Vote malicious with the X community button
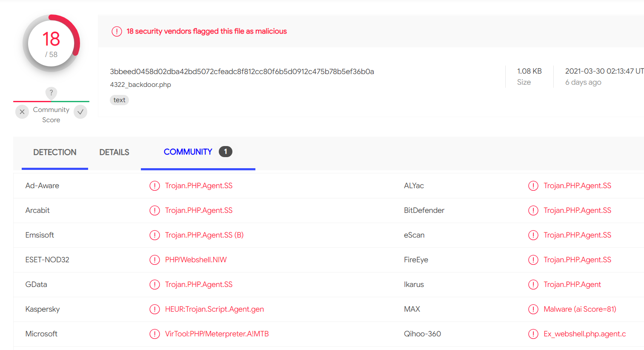Viewport: 644px width, 350px height. click(22, 112)
